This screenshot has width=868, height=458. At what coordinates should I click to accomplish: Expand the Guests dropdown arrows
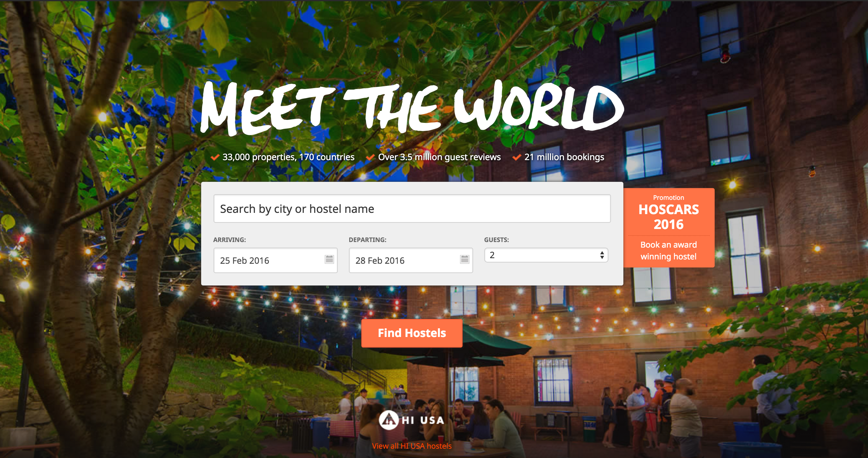(602, 255)
